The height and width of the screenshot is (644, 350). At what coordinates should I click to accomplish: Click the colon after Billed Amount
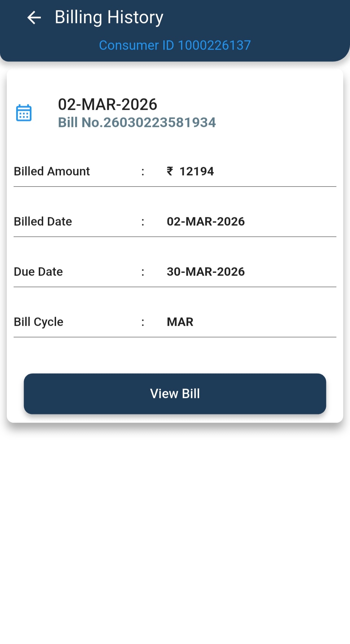143,172
